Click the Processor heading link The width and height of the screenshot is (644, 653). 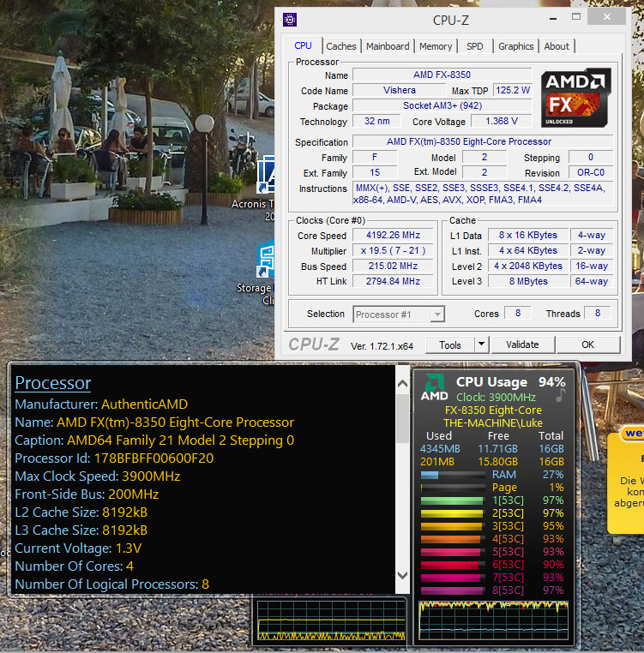tap(53, 383)
